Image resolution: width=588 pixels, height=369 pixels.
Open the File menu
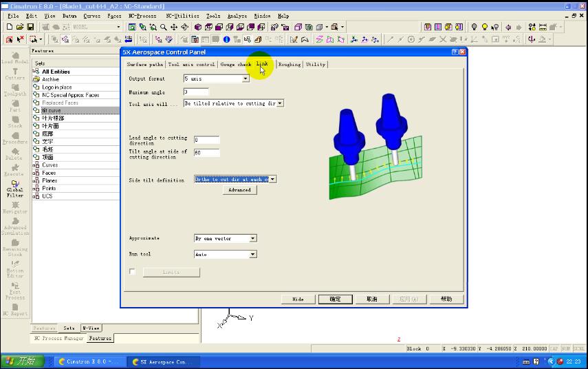[x=13, y=16]
